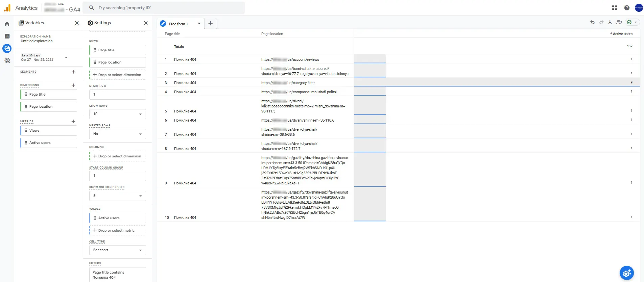The height and width of the screenshot is (282, 644).
Task: Open Explore icon in left sidebar
Action: point(7,48)
